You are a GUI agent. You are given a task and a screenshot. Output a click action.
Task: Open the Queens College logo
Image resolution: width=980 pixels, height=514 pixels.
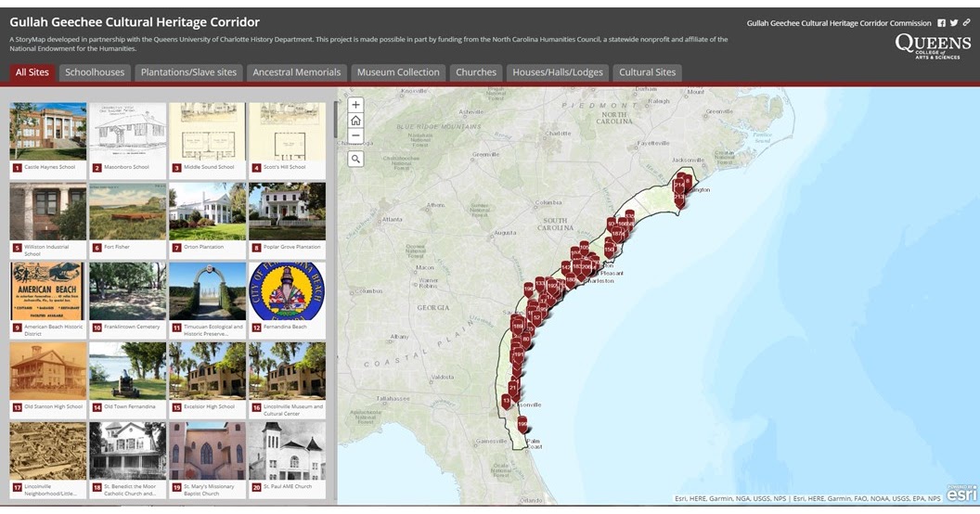[x=933, y=46]
